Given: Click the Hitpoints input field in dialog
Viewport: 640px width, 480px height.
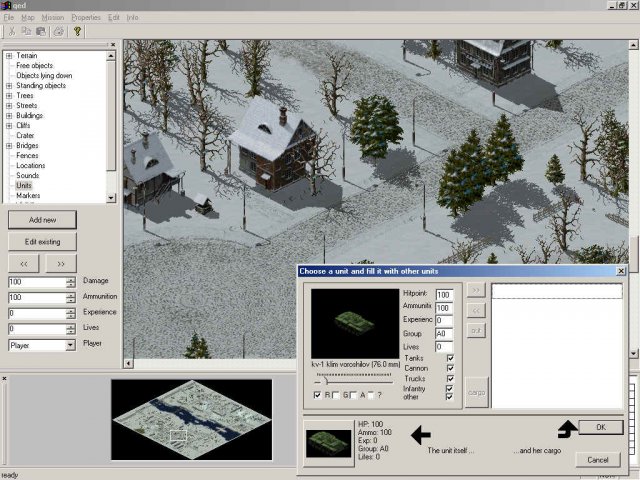Looking at the screenshot, I should tap(443, 294).
